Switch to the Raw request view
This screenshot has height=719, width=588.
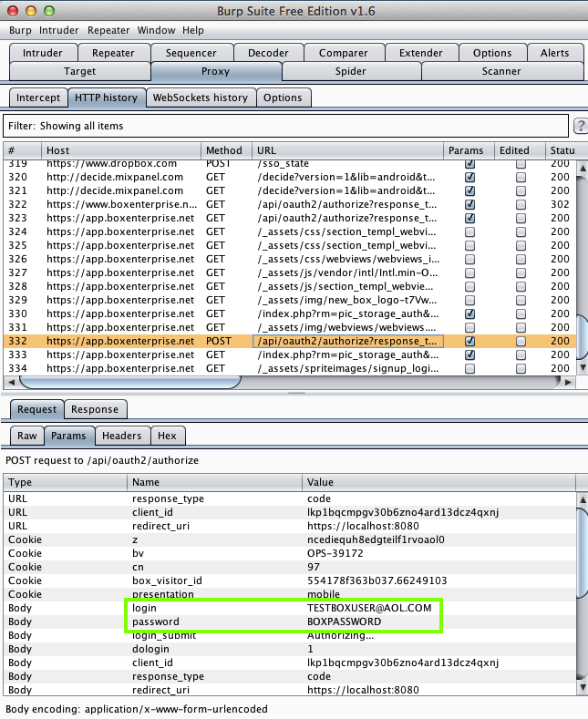click(27, 436)
